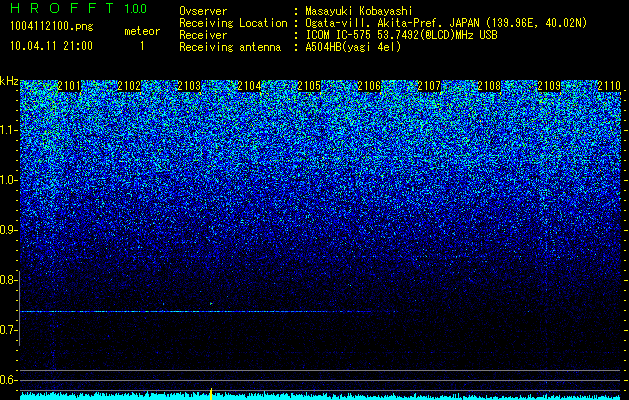Click the timestamp 10.04.11 21:00
This screenshot has width=629, height=400.
click(x=51, y=46)
